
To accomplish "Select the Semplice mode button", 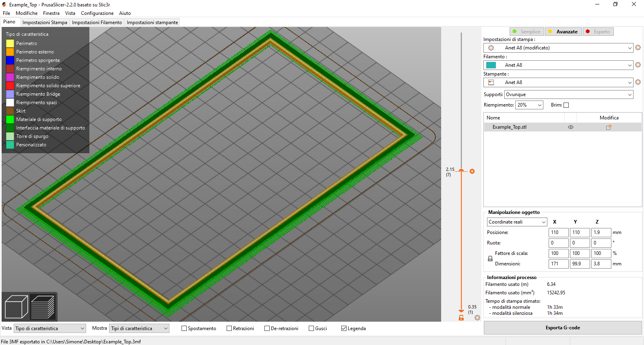I will coord(527,32).
